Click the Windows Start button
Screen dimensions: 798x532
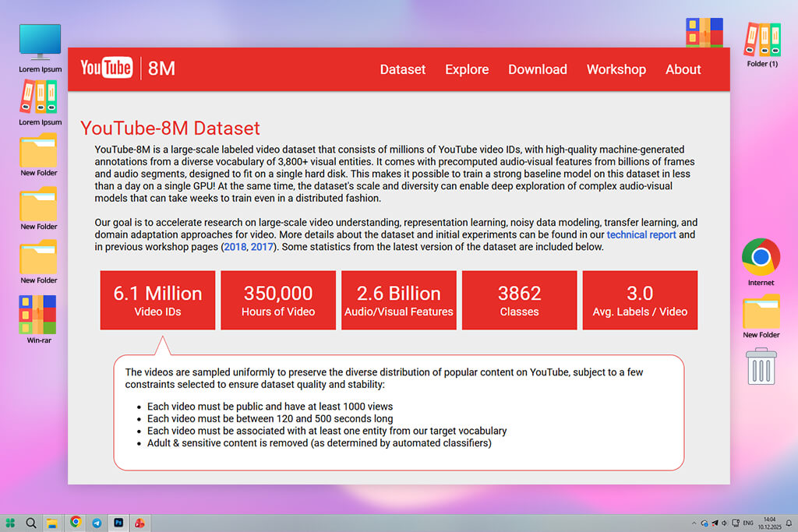point(11,523)
